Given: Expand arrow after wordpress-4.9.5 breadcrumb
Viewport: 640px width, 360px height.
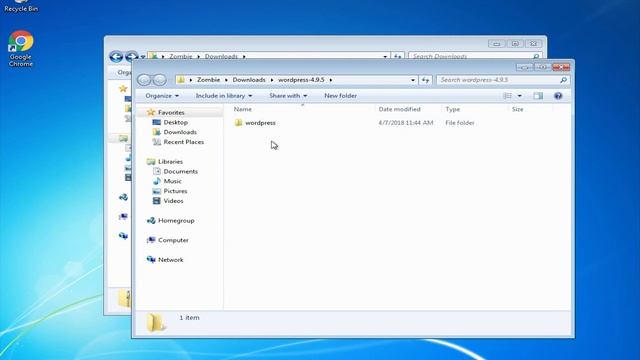Looking at the screenshot, I should (331, 80).
